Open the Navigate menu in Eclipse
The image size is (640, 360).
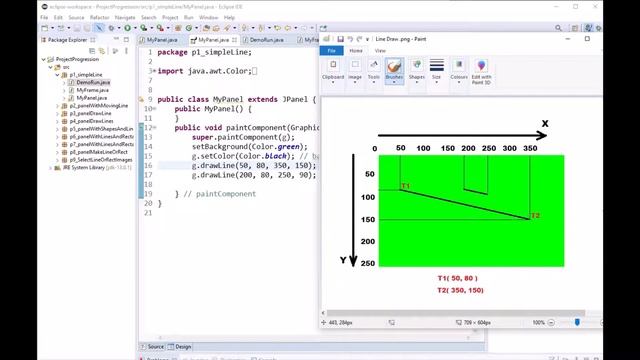click(125, 18)
